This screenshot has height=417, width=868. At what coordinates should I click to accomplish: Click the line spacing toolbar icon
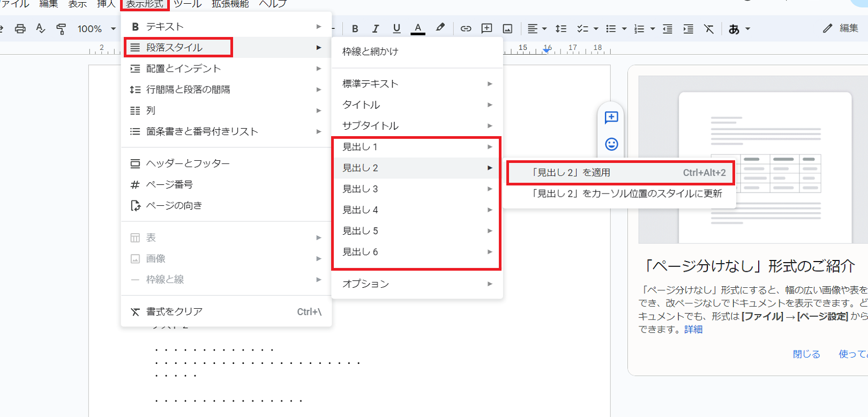click(x=561, y=29)
